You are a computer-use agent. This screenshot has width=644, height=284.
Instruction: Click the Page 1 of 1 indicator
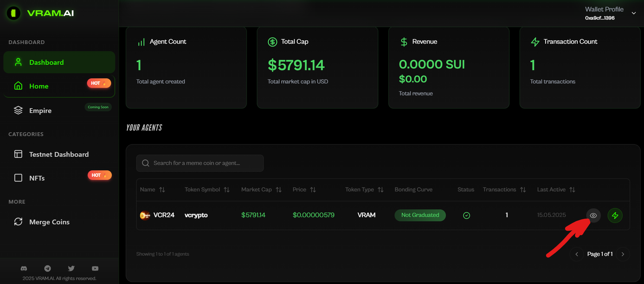coord(600,254)
